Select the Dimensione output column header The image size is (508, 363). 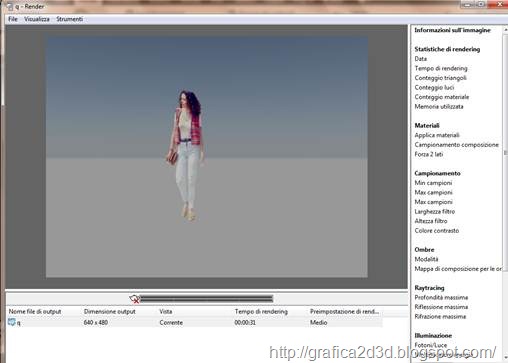pos(110,311)
